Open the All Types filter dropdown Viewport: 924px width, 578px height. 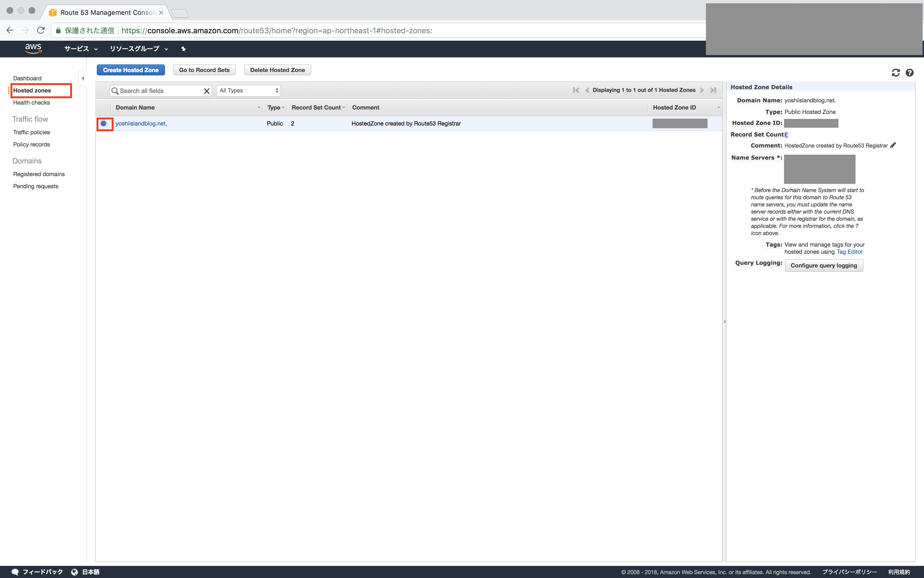(x=249, y=91)
